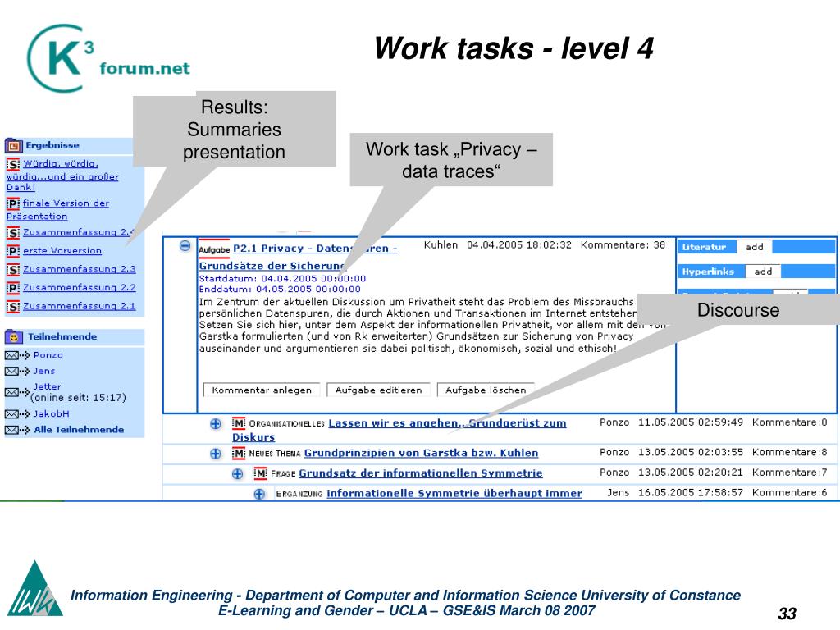Click Kommentare:7 in the Grundsatz row
Screen dimensions: 840x630
(790, 472)
